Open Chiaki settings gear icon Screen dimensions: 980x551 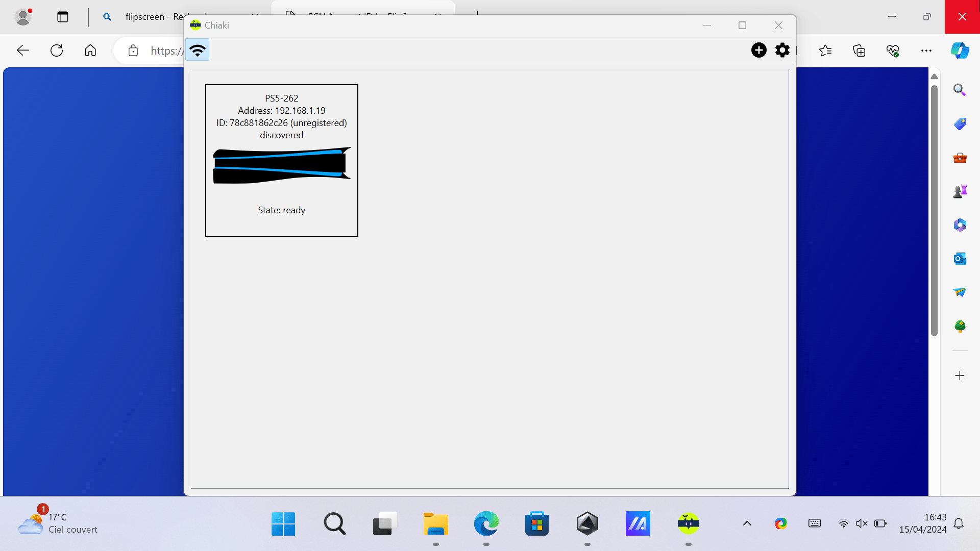click(782, 50)
